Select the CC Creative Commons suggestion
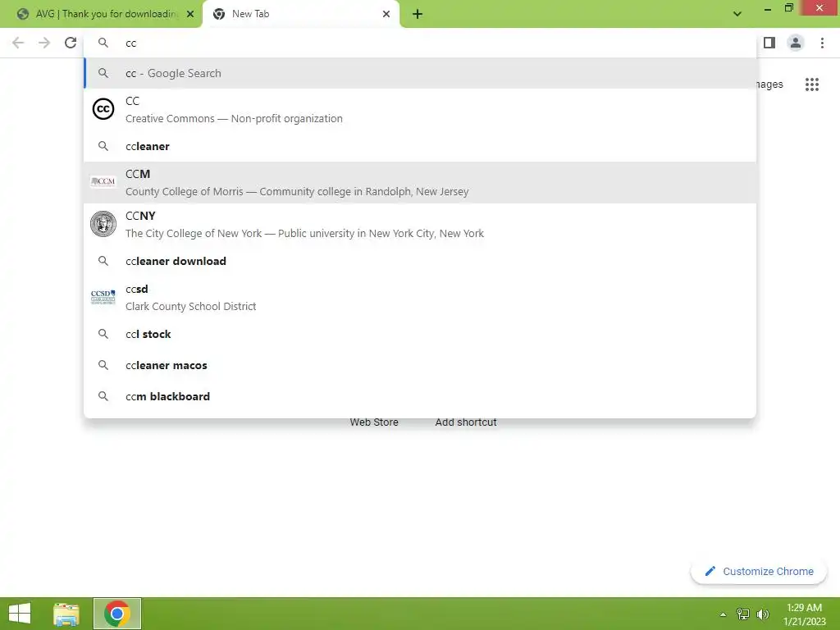 (x=420, y=109)
